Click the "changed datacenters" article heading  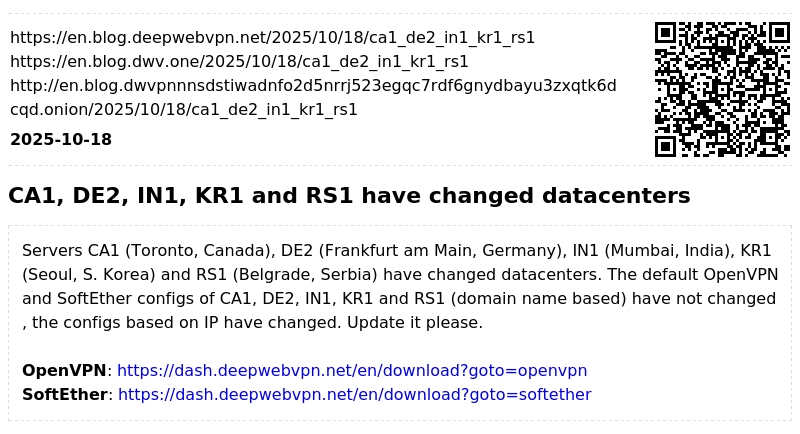(349, 196)
